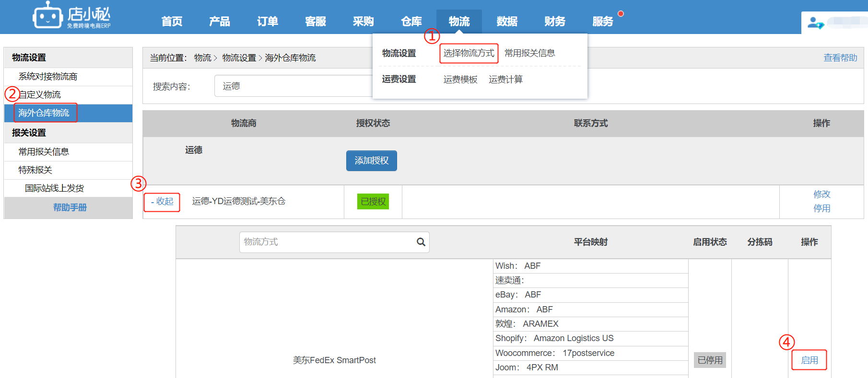The image size is (868, 378).
Task: Click the 联系方式 column header
Action: pos(590,123)
